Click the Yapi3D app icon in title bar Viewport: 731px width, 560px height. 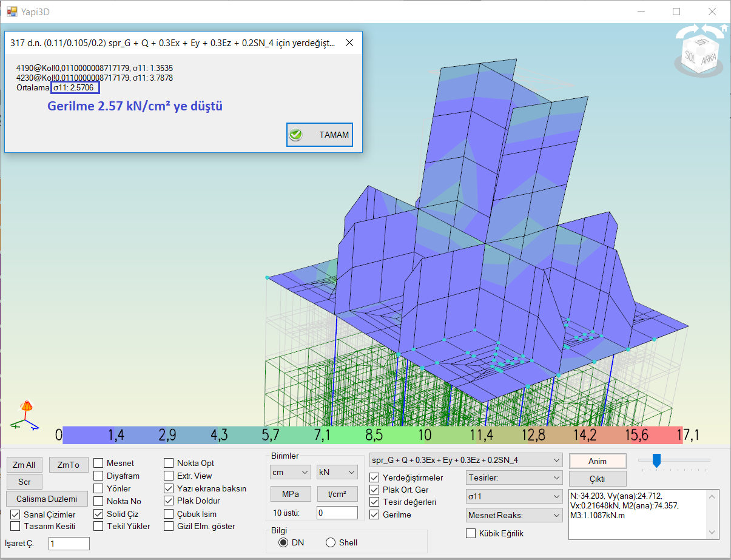tap(12, 12)
